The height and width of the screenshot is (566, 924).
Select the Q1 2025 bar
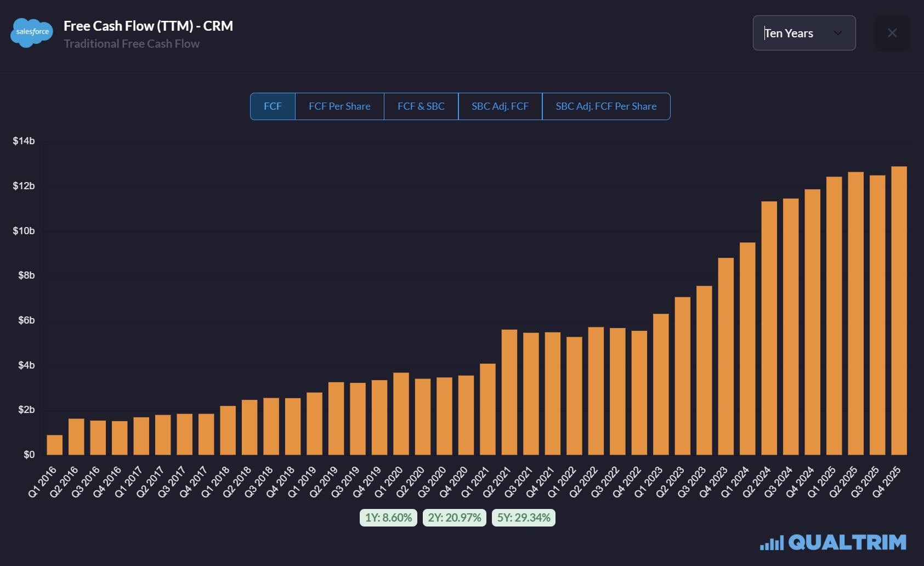coord(835,316)
